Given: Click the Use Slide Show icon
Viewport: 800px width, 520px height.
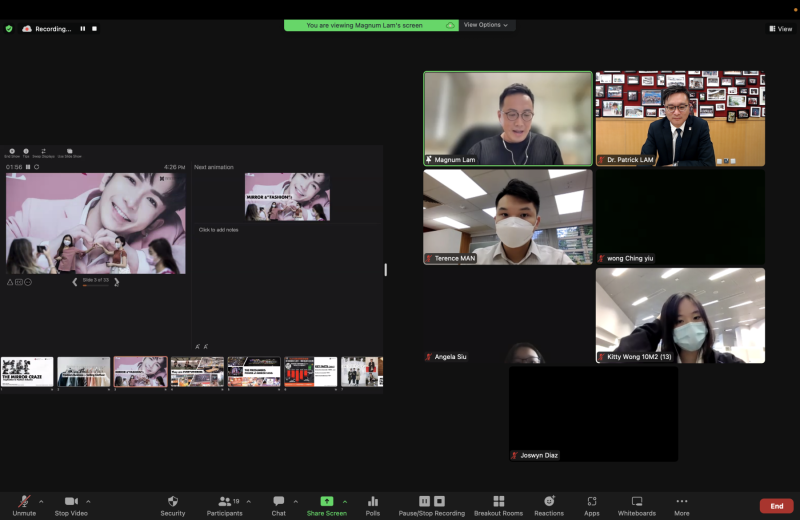Looking at the screenshot, I should [69, 153].
